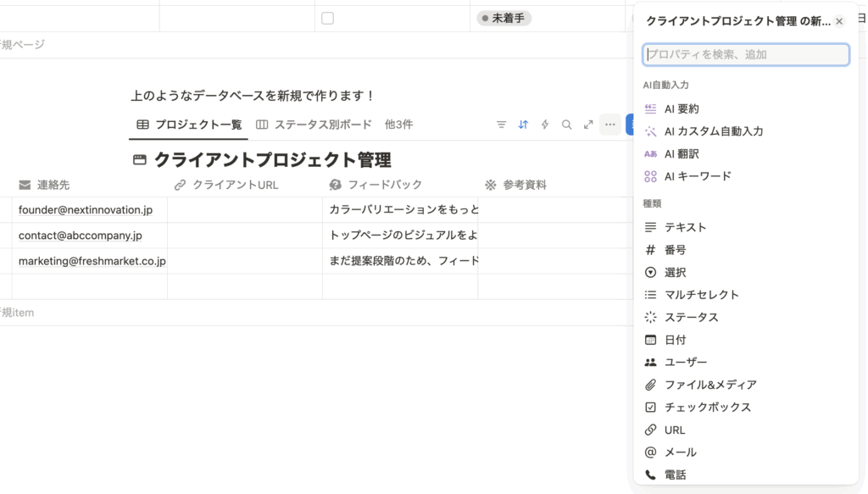Select チェックボックス property type
Image resolution: width=868 pixels, height=494 pixels.
[707, 407]
